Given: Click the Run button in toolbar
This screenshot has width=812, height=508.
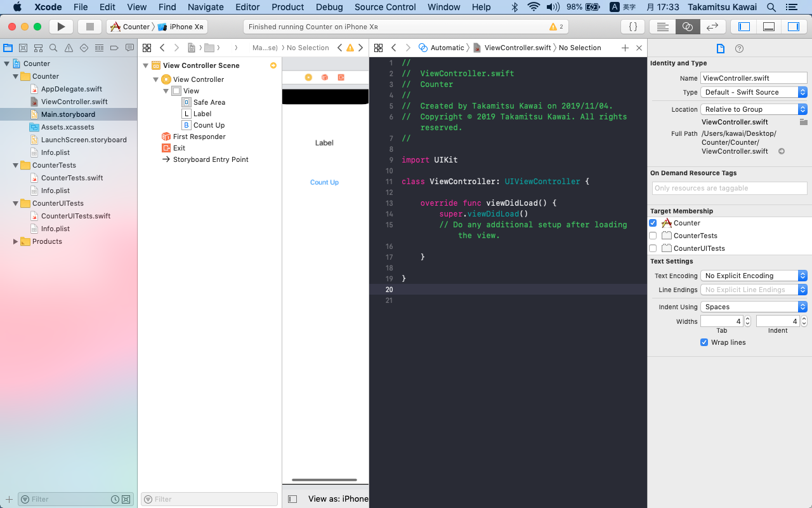Looking at the screenshot, I should (61, 27).
